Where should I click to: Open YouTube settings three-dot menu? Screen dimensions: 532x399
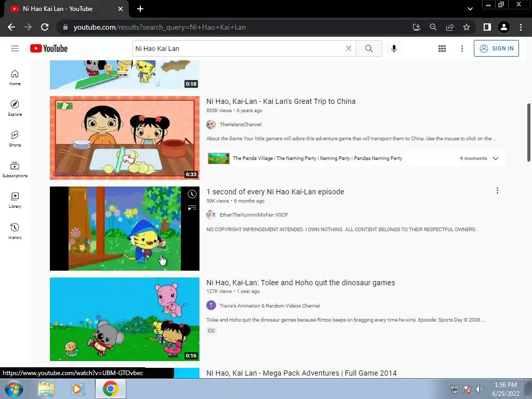[462, 48]
